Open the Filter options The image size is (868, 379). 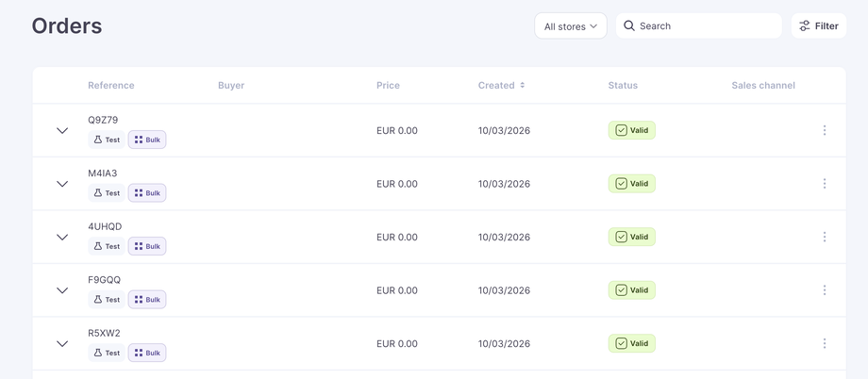pyautogui.click(x=819, y=26)
